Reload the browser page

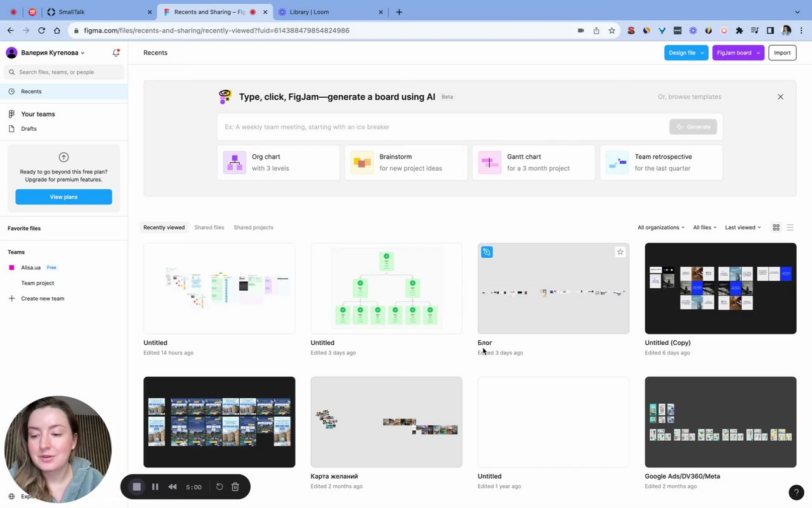click(x=41, y=30)
